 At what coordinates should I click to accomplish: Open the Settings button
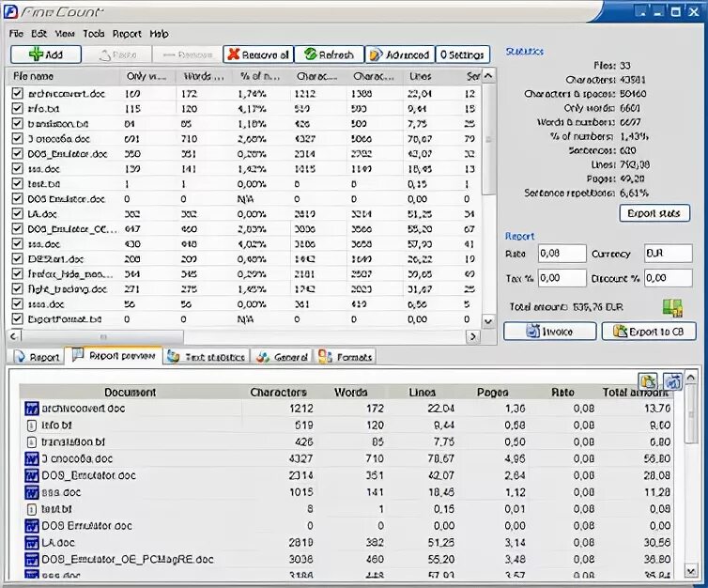pyautogui.click(x=462, y=54)
